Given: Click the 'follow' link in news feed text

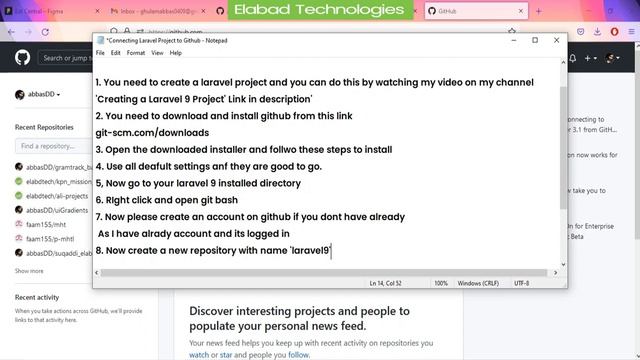Looking at the screenshot, I should coord(298,355).
